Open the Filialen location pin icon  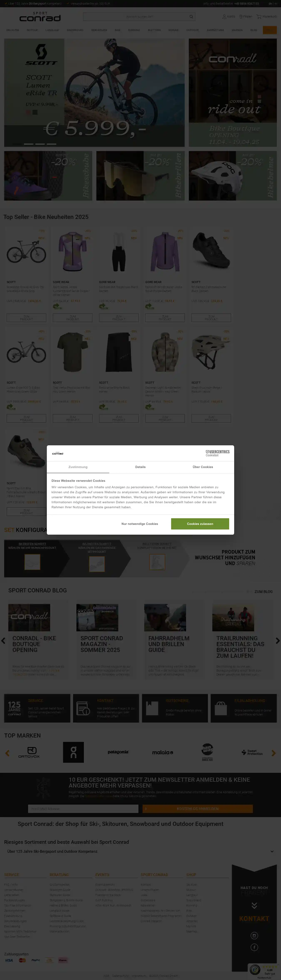pyautogui.click(x=241, y=16)
